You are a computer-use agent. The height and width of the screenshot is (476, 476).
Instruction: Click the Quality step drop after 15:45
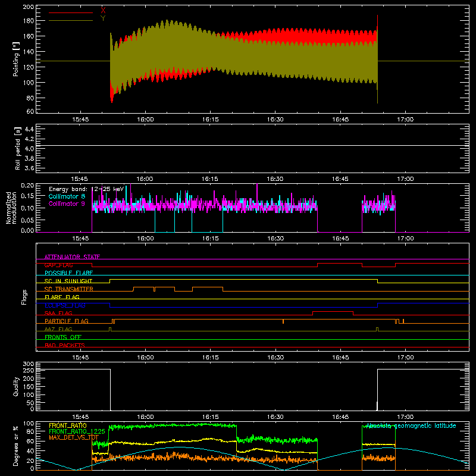(x=110, y=390)
